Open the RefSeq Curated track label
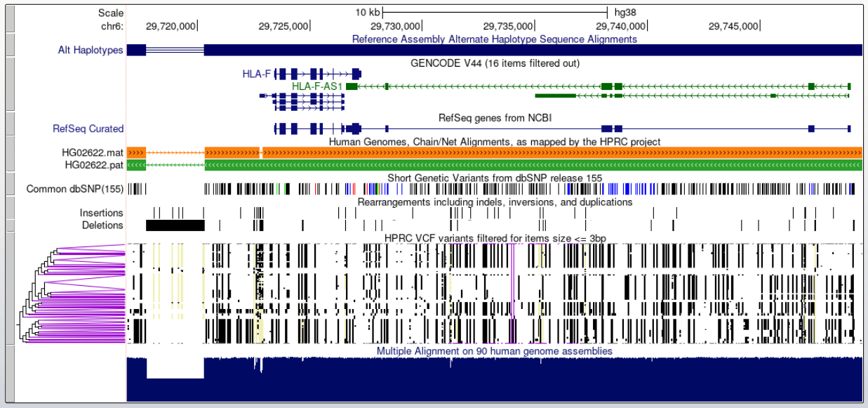This screenshot has height=408, width=868. click(88, 129)
